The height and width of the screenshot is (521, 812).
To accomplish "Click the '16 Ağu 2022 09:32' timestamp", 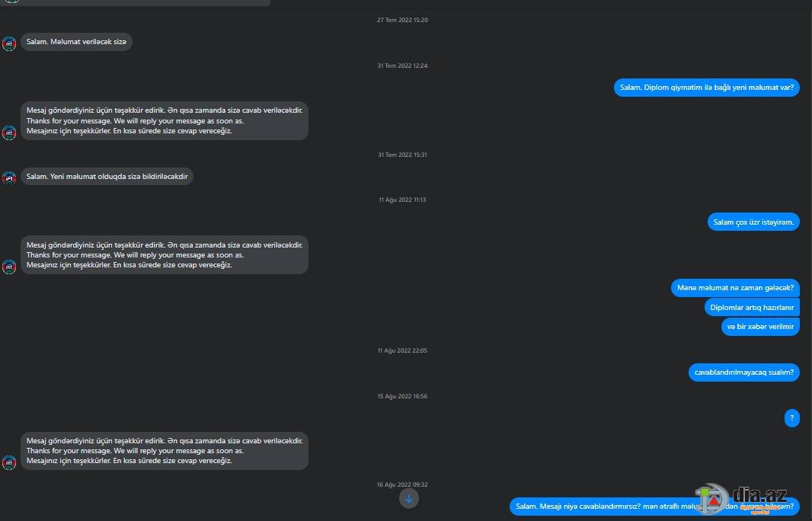I will pyautogui.click(x=402, y=484).
